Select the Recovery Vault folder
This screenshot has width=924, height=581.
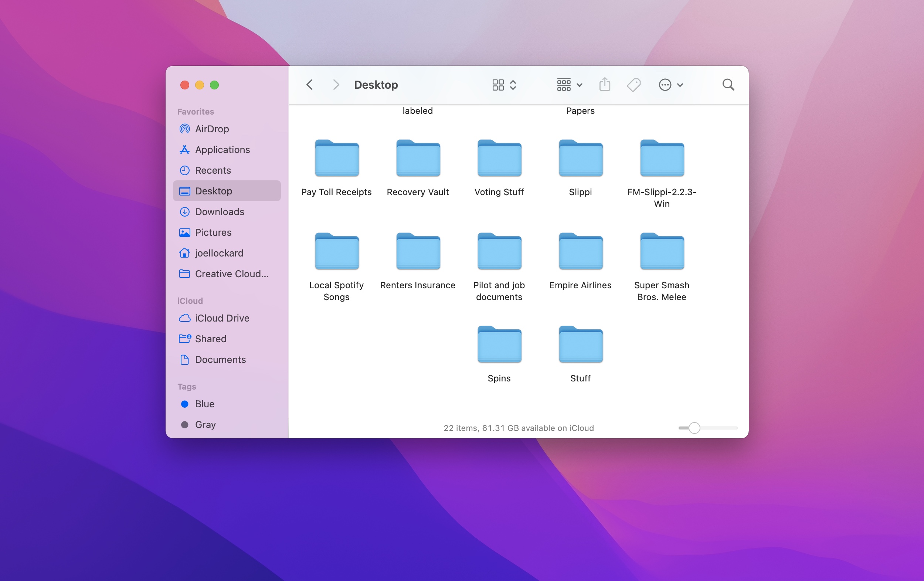(418, 158)
